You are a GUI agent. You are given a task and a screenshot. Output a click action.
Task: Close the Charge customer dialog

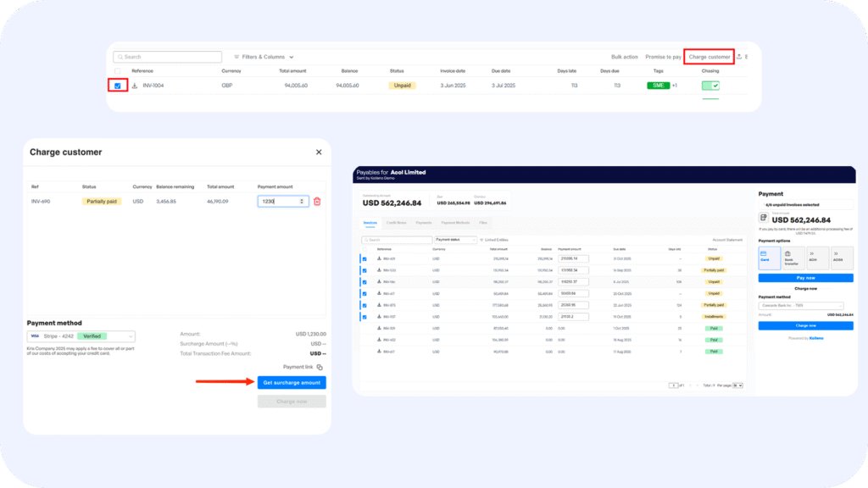tap(319, 152)
